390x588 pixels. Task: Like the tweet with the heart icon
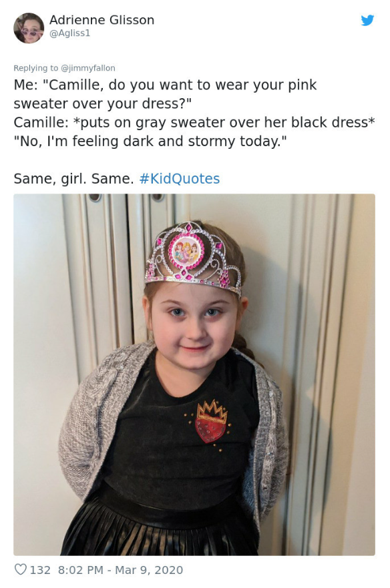tap(20, 569)
